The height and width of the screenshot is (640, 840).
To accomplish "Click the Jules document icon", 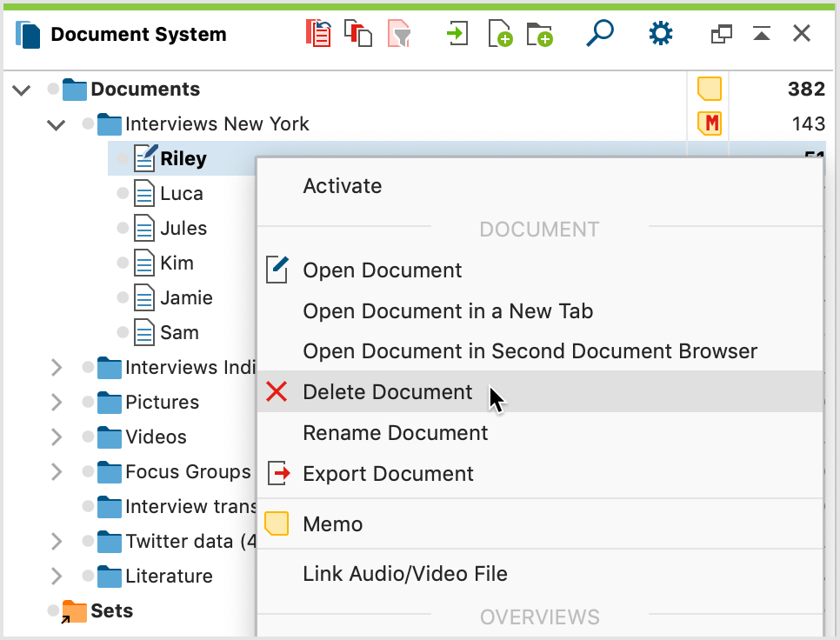I will [143, 228].
